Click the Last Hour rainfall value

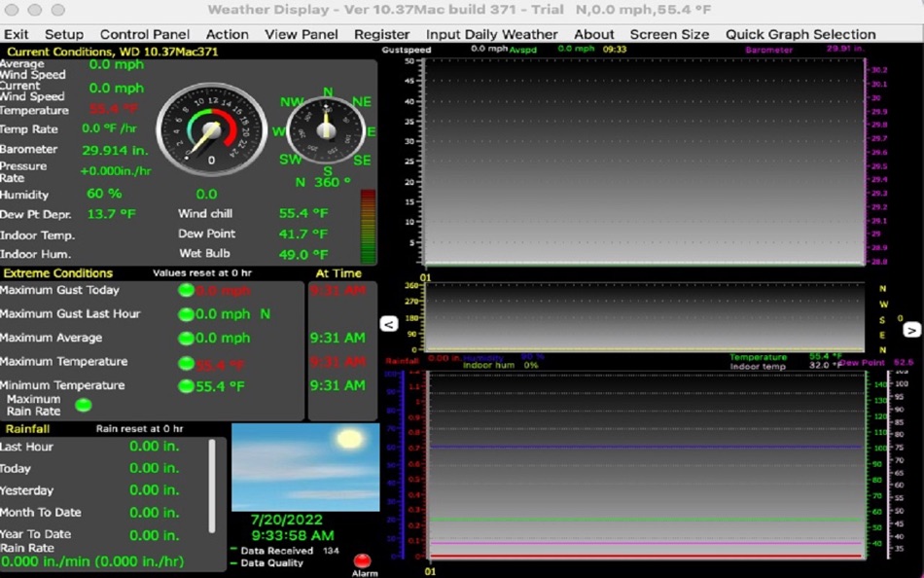click(154, 447)
